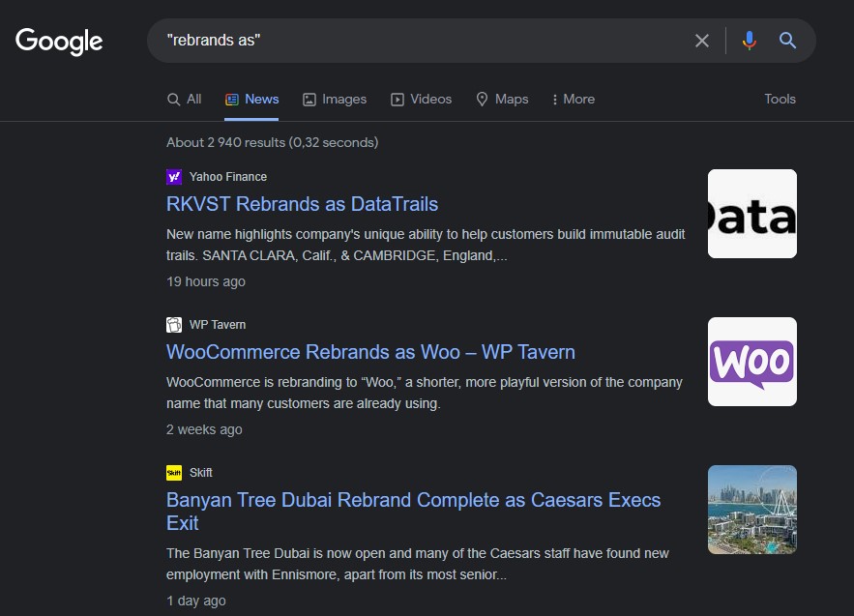The height and width of the screenshot is (616, 854).
Task: Start voice search with microphone icon
Action: 749,41
